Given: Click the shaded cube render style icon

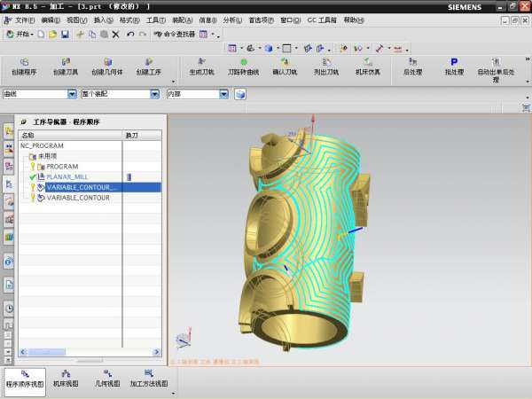Looking at the screenshot, I should click(x=269, y=49).
